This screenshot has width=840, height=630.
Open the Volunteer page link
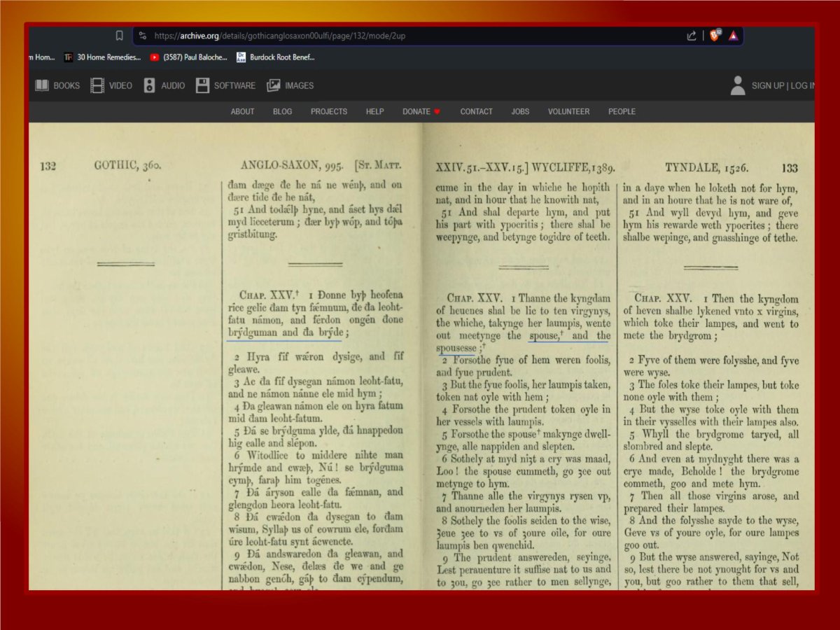568,111
